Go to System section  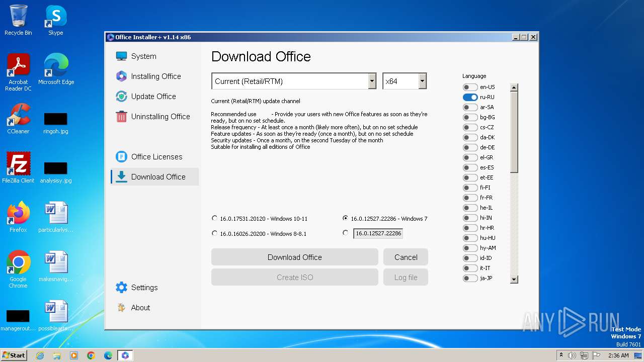point(144,56)
